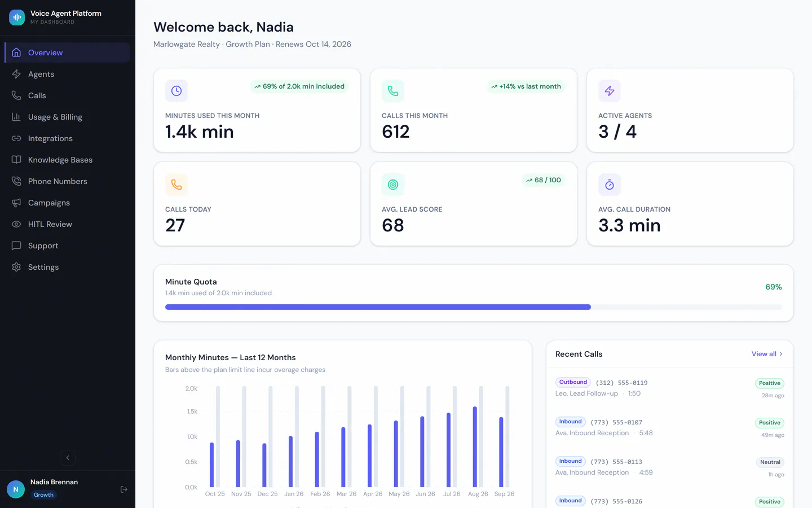The image size is (812, 508).
Task: Click the Positive badge on the 28m ago call
Action: (770, 383)
